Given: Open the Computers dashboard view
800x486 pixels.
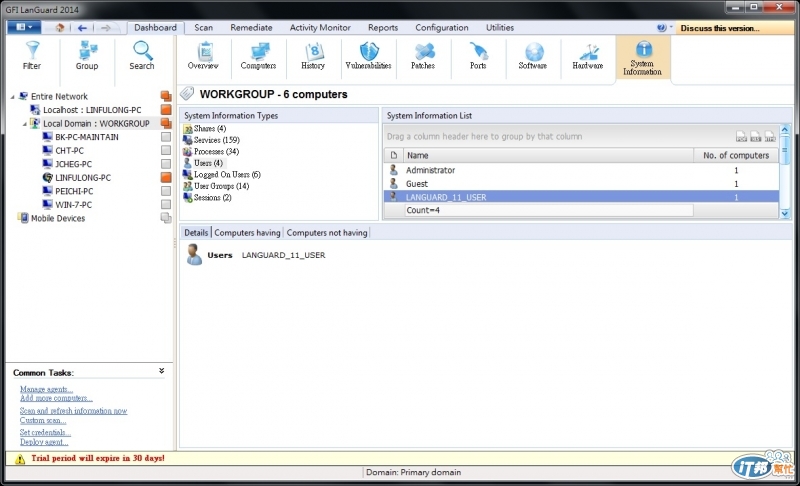Looking at the screenshot, I should 258,56.
